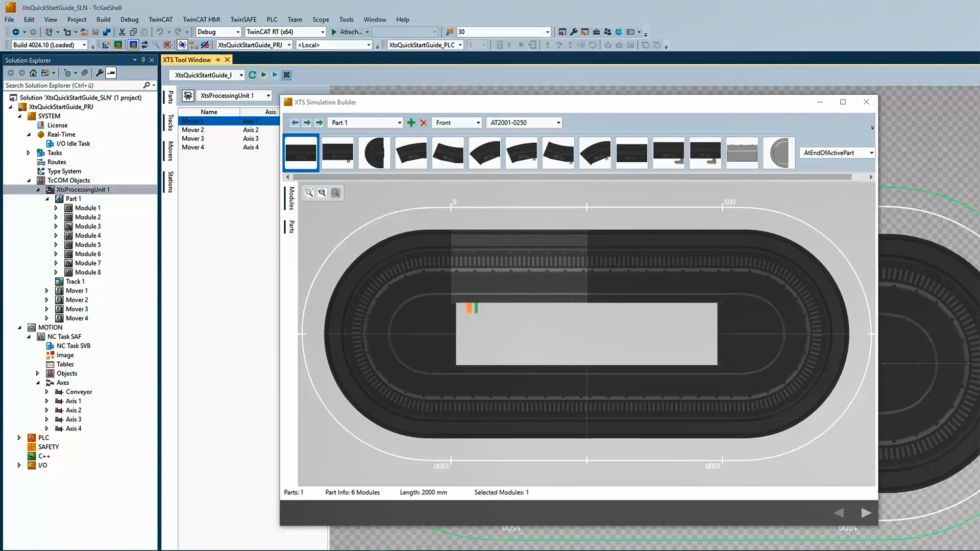This screenshot has width=980, height=551.
Task: Start simulation with the green play icon
Action: [263, 75]
